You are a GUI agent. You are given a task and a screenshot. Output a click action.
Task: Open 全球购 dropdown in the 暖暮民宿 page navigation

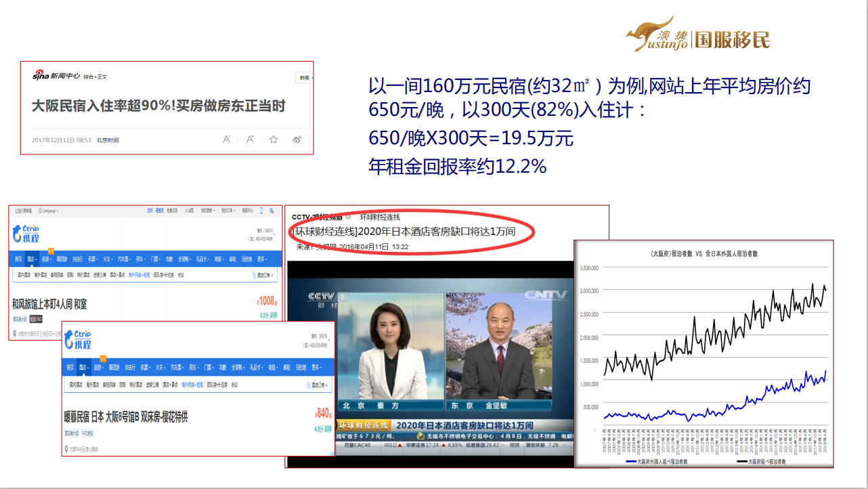[x=238, y=367]
